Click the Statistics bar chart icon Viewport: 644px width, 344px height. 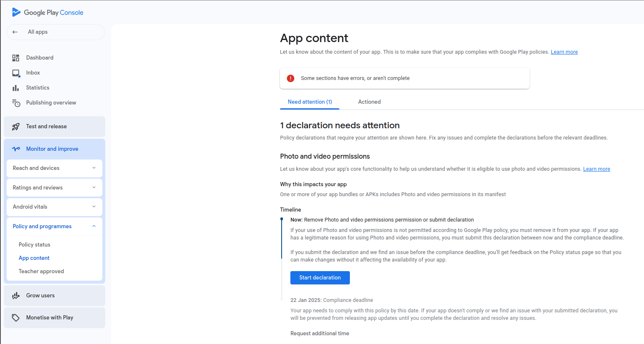pos(16,88)
